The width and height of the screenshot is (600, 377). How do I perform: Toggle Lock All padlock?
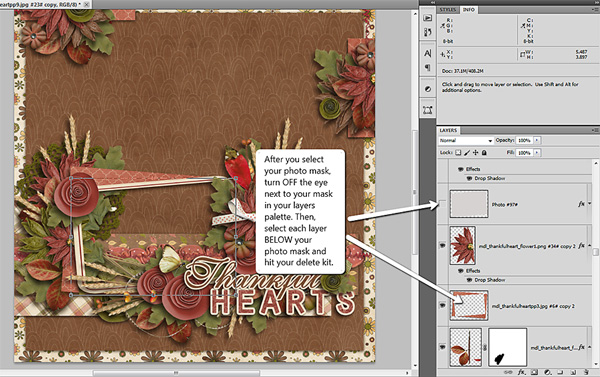click(x=484, y=152)
